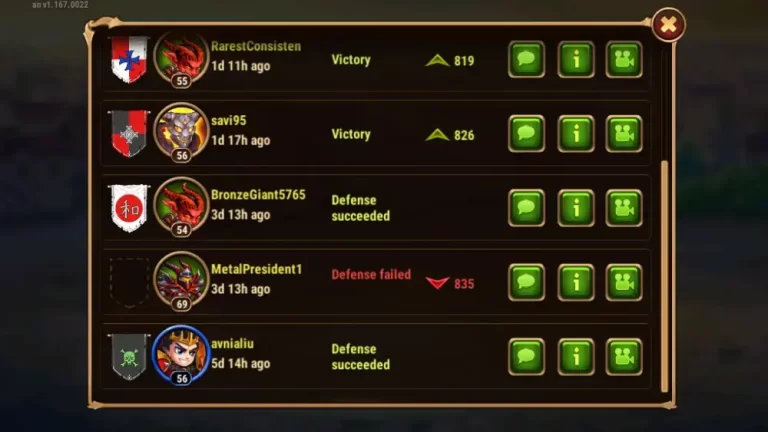This screenshot has width=768, height=432.
Task: Open chat with avnialiu
Action: pos(527,357)
